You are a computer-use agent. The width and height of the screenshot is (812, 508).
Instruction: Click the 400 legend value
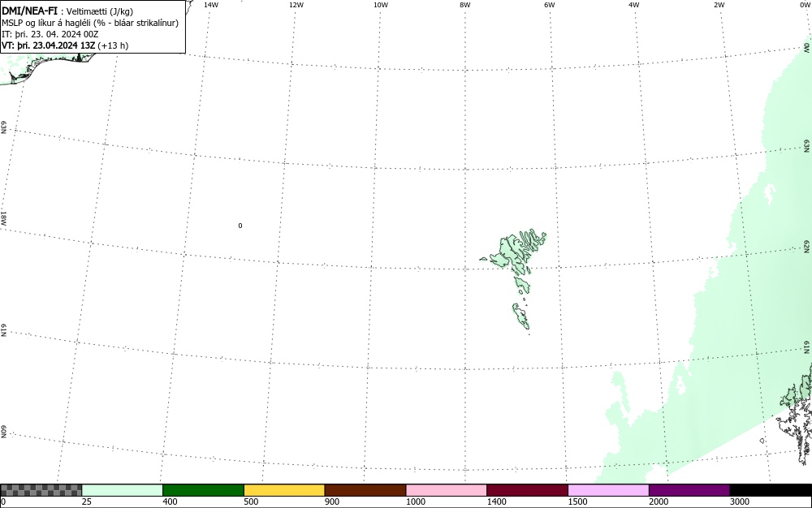point(170,502)
